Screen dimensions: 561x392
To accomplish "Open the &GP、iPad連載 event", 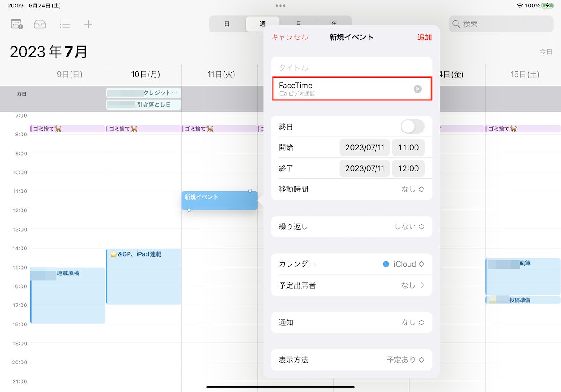I will [144, 277].
